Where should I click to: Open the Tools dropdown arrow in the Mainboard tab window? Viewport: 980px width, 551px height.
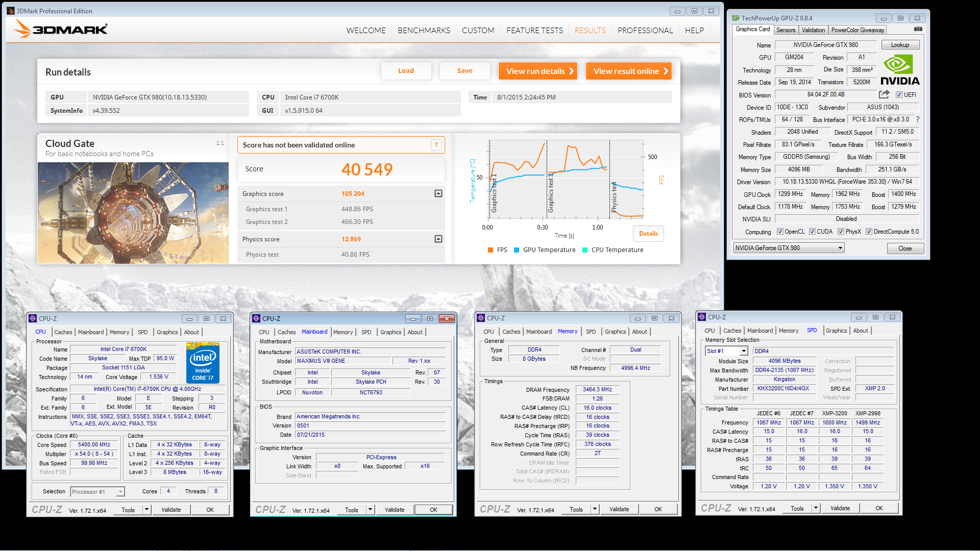[370, 510]
